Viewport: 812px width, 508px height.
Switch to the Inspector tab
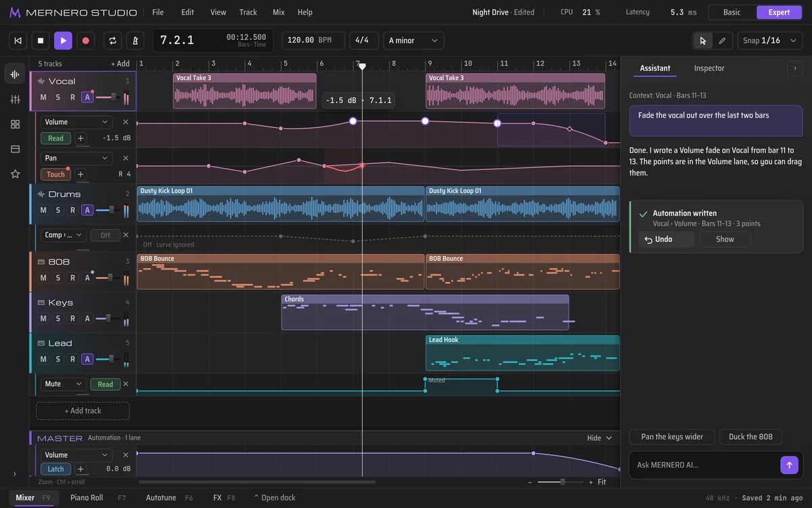(x=709, y=68)
